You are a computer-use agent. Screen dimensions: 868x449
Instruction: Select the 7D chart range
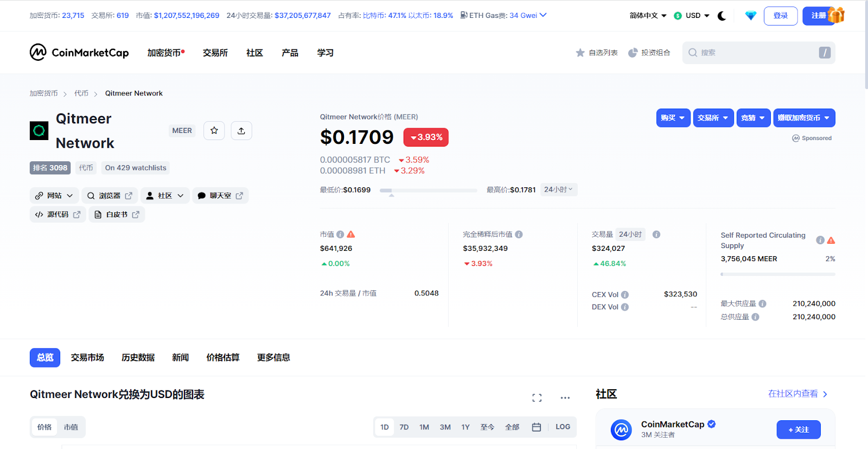404,427
